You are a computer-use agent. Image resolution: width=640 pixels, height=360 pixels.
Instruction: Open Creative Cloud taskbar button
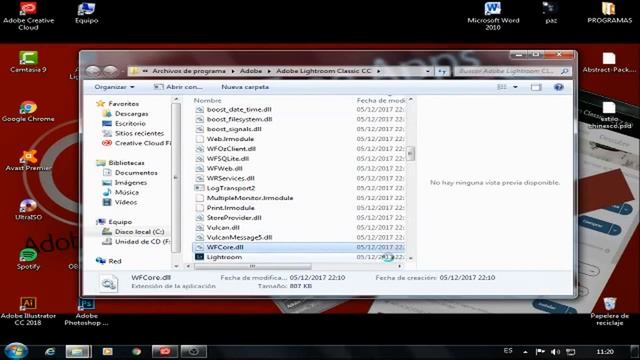click(x=165, y=351)
